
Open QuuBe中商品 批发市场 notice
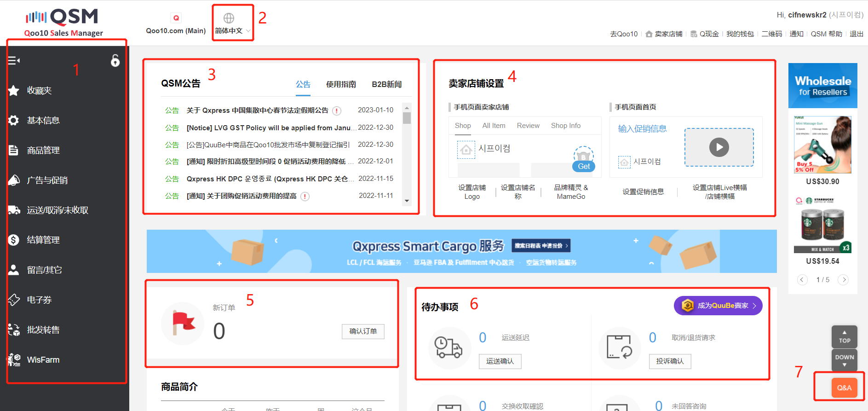(268, 145)
